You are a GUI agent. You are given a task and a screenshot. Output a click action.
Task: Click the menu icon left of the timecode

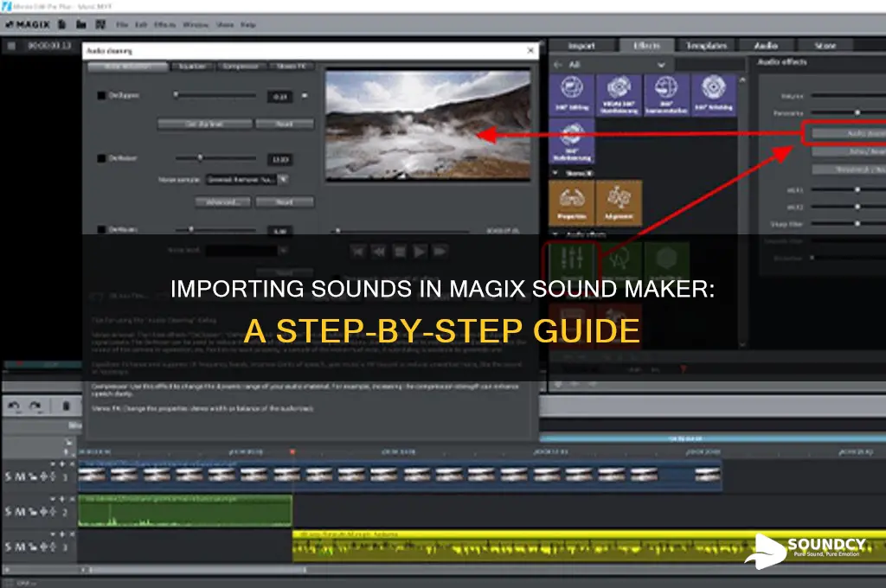point(12,46)
